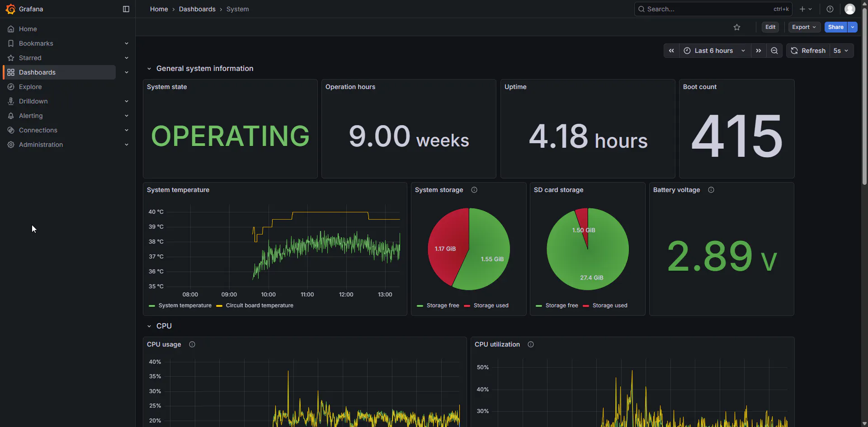
Task: Click the Grafana logo icon
Action: tap(10, 9)
